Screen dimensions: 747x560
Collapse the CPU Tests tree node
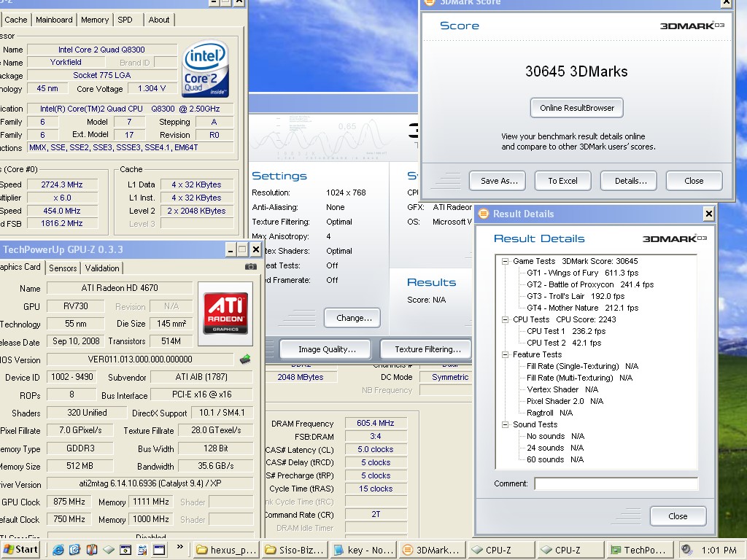coord(505,319)
